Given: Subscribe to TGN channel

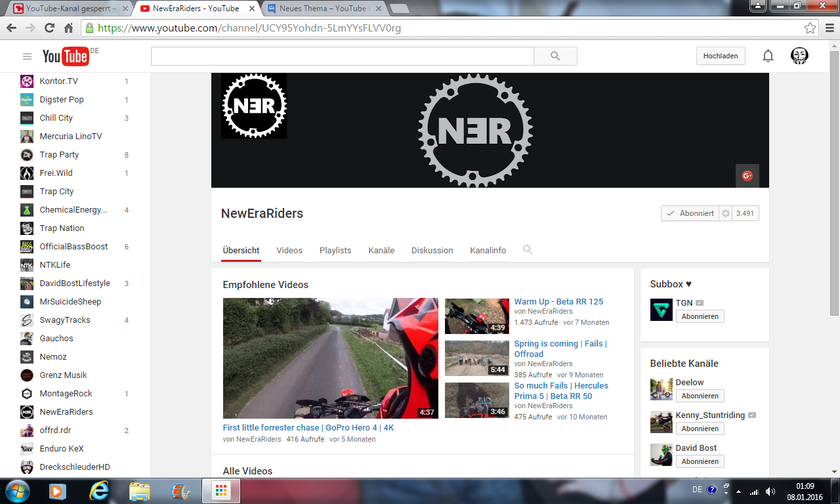Looking at the screenshot, I should pos(700,316).
